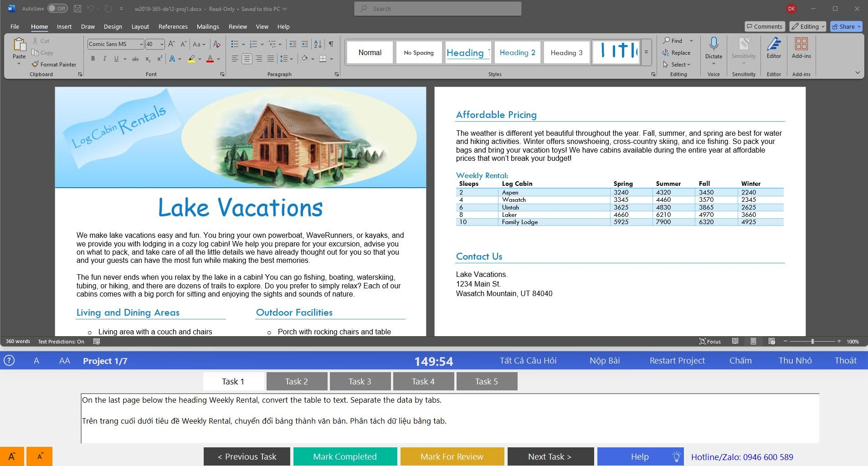Apply Subscript formatting
The image size is (868, 466).
[x=148, y=59]
